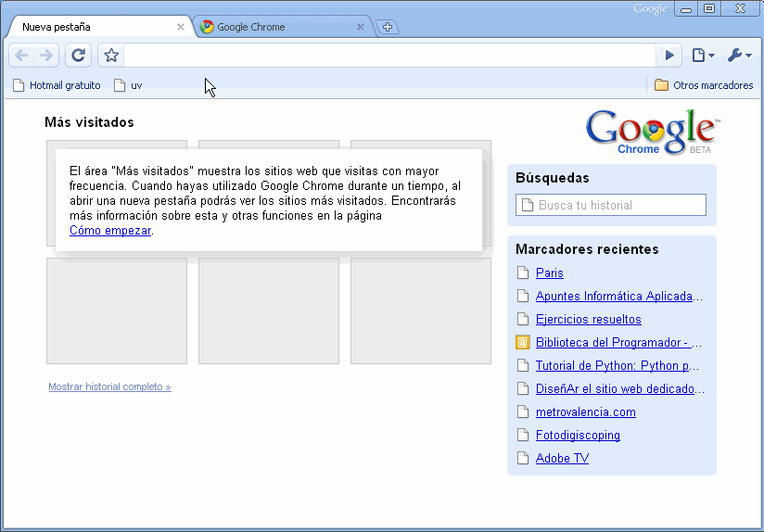Open the Paris recent bookmark
Screen dimensions: 764x532
pos(549,272)
